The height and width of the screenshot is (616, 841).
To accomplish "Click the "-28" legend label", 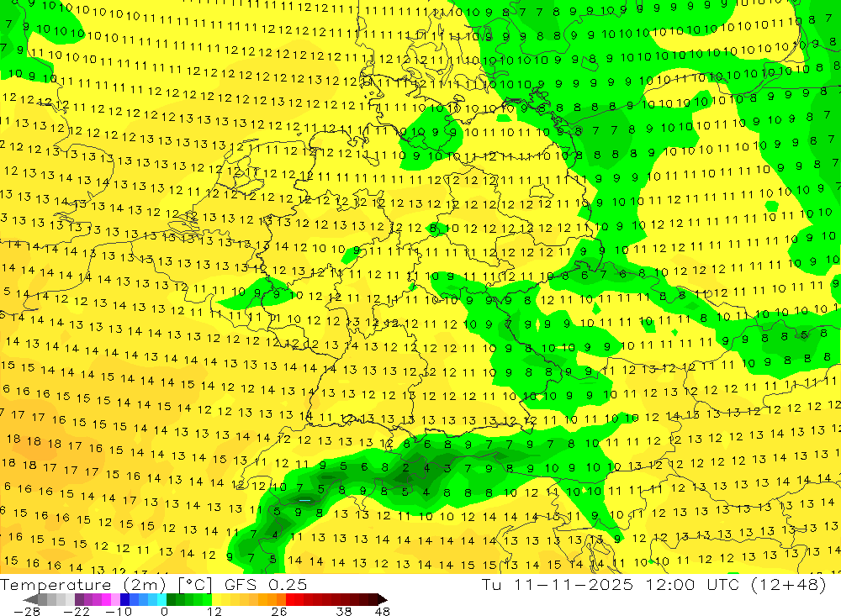I will point(27,612).
